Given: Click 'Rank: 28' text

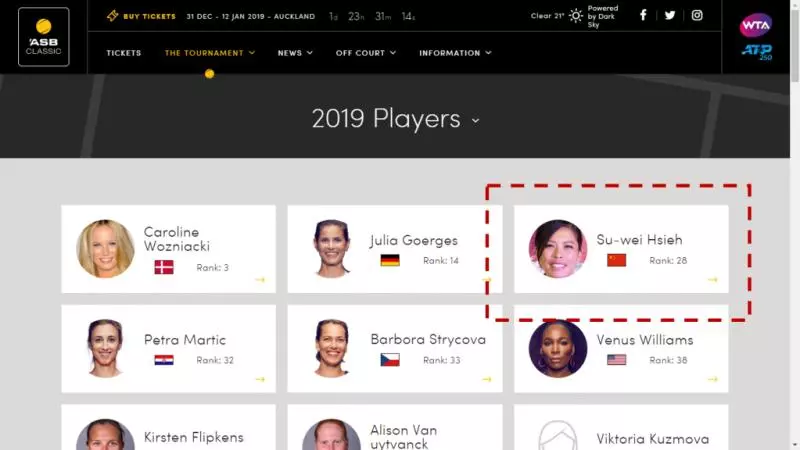Looking at the screenshot, I should coord(668,261).
